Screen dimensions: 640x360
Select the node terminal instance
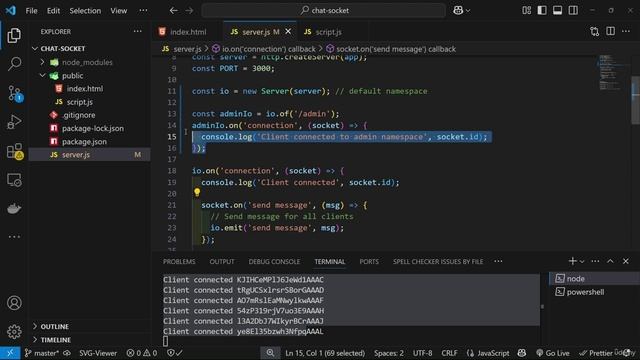point(595,278)
